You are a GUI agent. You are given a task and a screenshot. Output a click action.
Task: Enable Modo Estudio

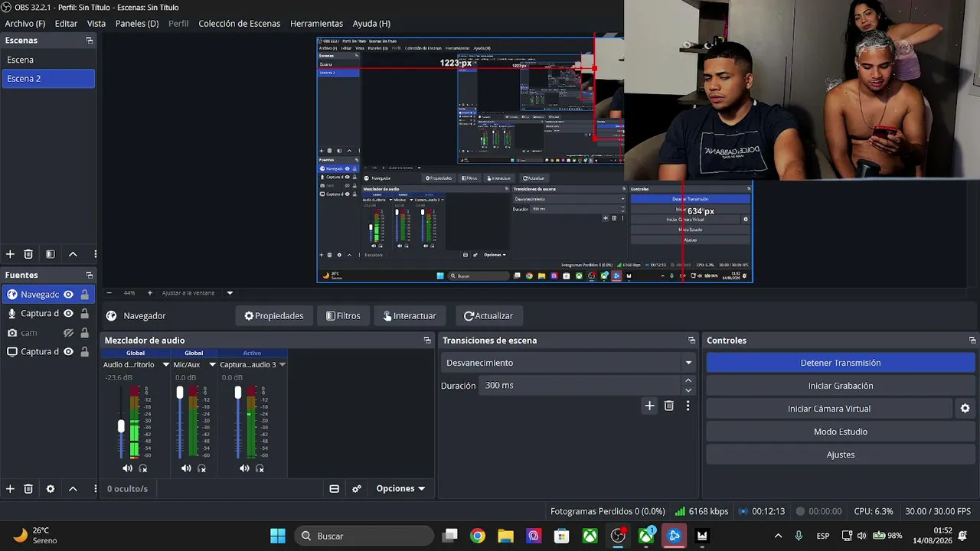[x=841, y=432]
